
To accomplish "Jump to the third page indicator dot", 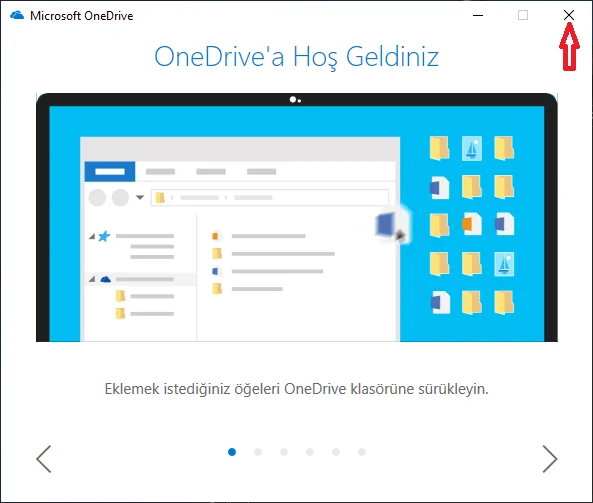I will tap(284, 452).
